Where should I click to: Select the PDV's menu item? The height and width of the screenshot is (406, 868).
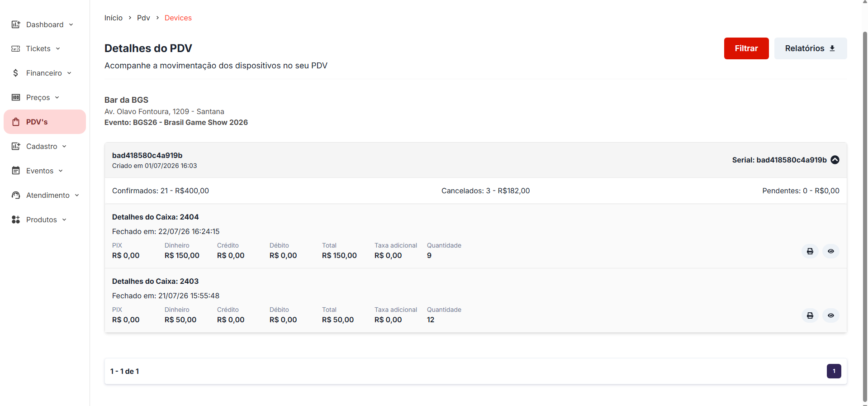pyautogui.click(x=45, y=122)
